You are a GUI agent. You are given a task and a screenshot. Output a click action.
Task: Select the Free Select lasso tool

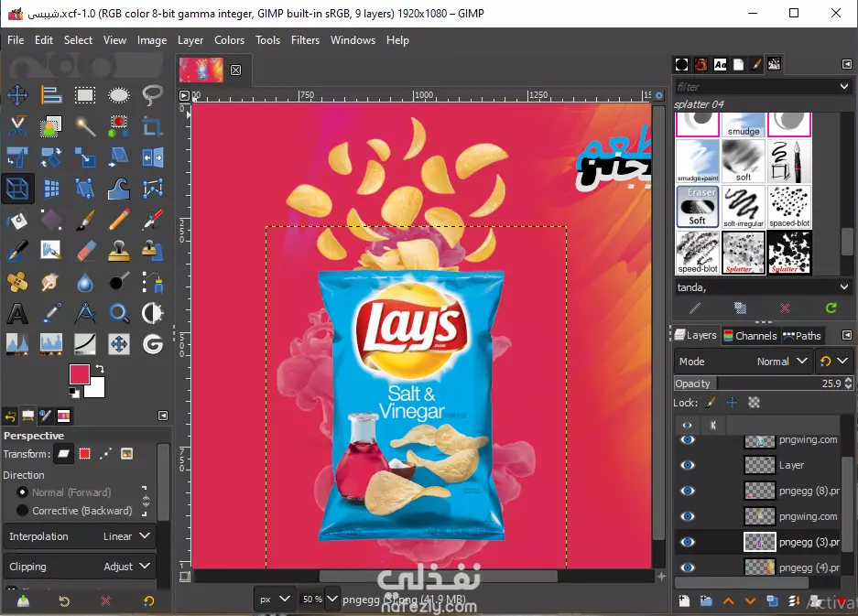coord(153,95)
